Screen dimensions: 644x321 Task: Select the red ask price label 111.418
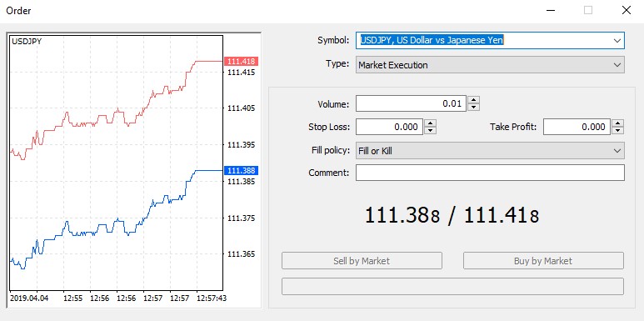point(241,62)
